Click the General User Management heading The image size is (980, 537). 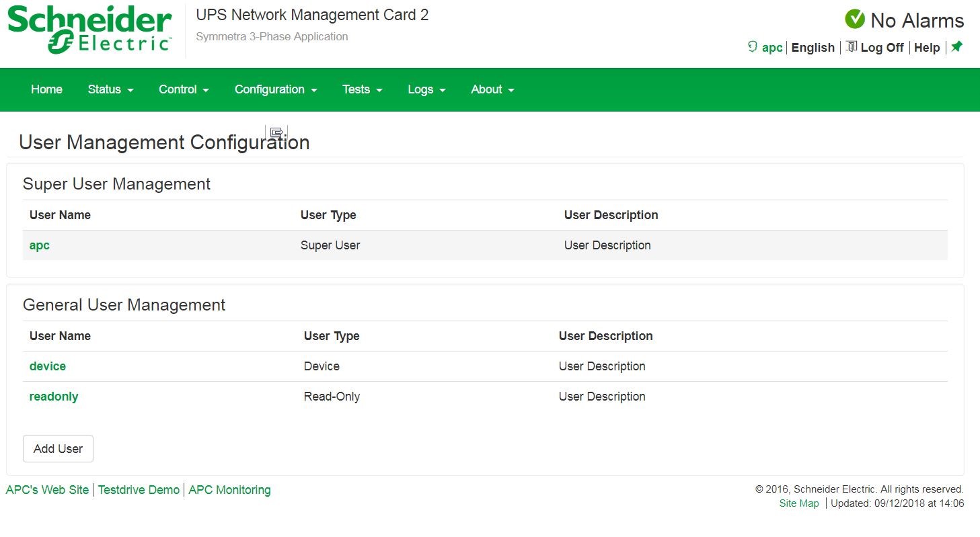[x=124, y=305]
